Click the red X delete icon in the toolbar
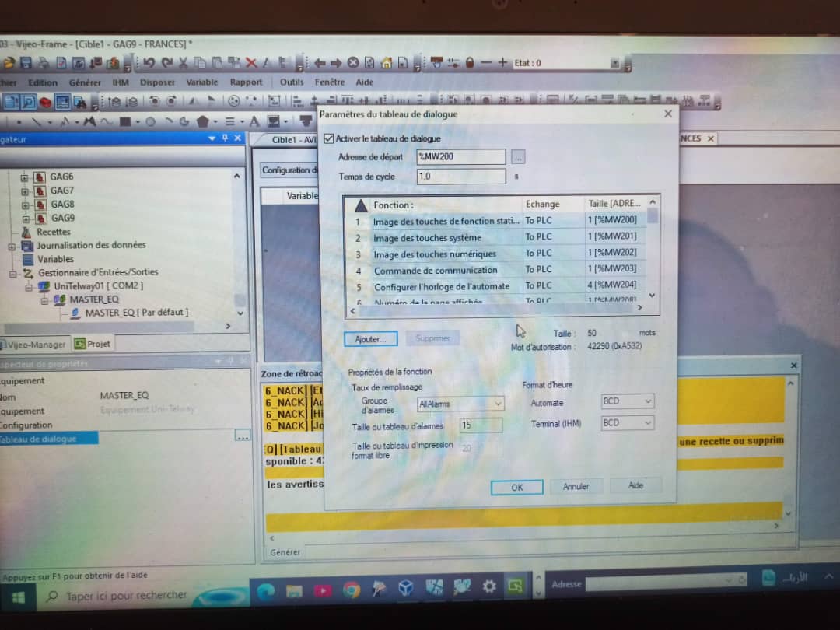The height and width of the screenshot is (630, 840). 250,63
